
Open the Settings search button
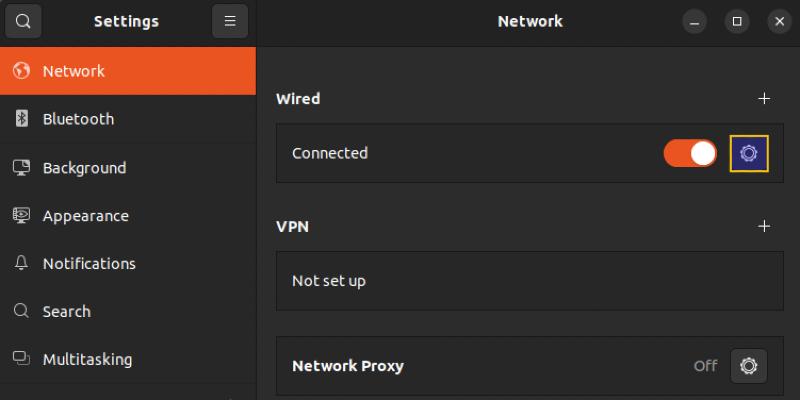point(23,21)
